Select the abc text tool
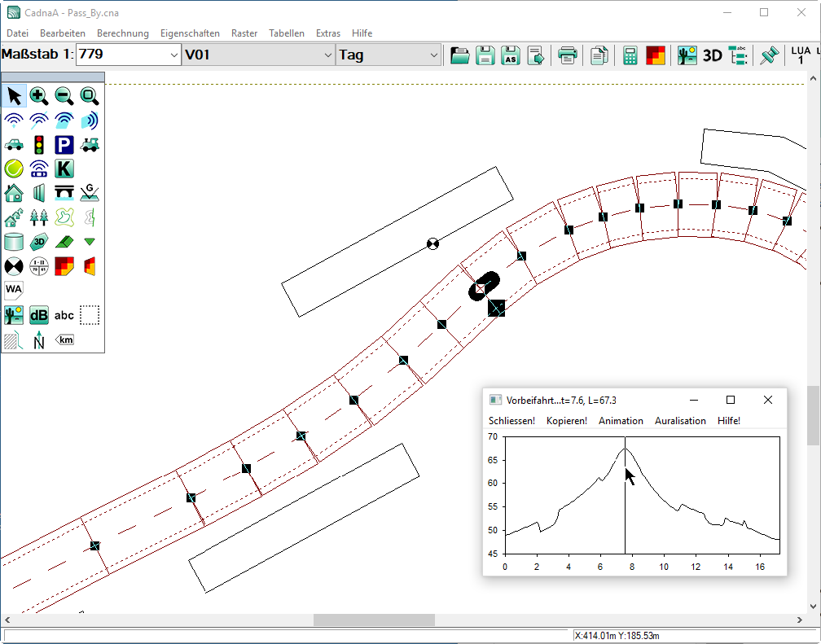The height and width of the screenshot is (644, 821). 64,315
